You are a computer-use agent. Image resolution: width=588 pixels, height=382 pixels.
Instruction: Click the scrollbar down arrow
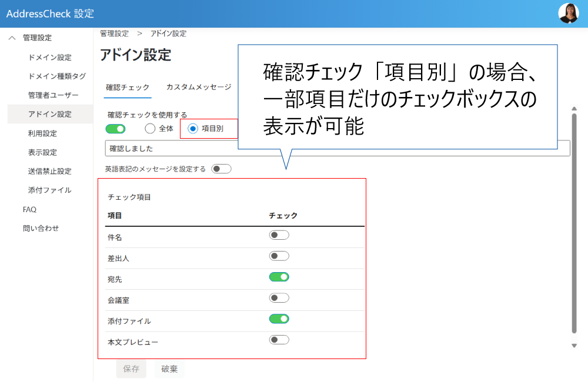point(574,346)
